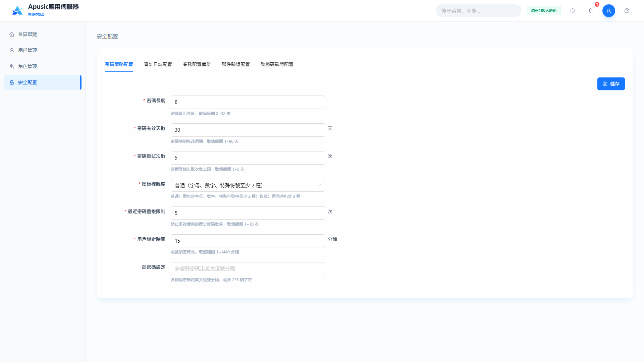Click the lock icon beside 安全配置
Screen dimensions: 644x362
coord(12,82)
